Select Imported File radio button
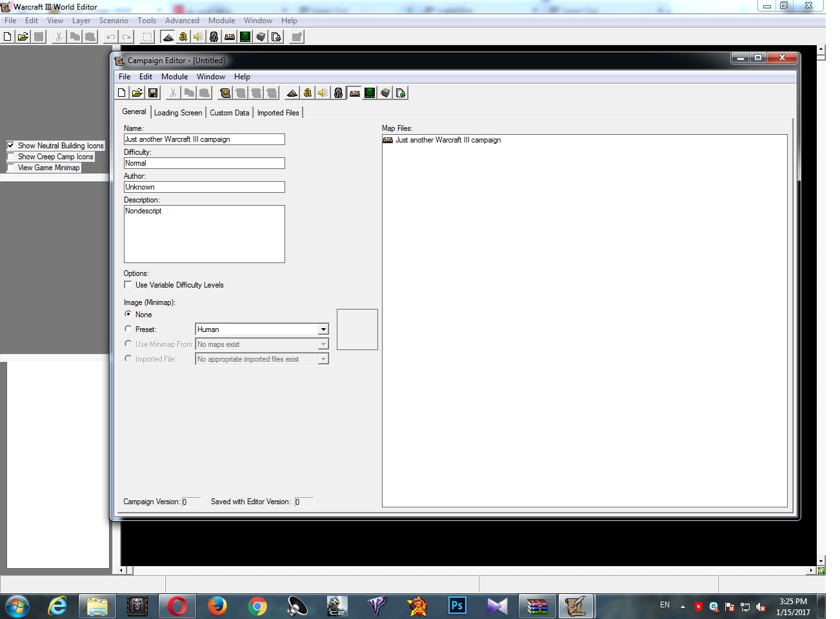The image size is (840, 619). click(128, 359)
